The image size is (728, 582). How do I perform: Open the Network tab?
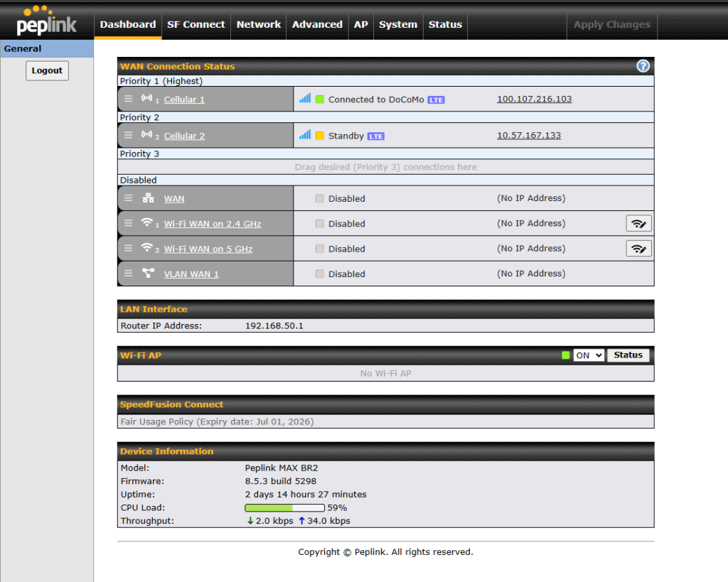(259, 24)
